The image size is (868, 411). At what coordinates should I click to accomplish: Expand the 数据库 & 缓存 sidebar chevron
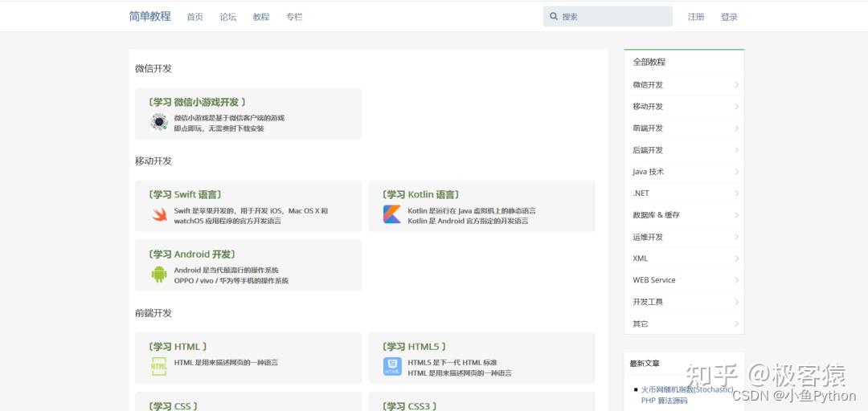pos(737,214)
